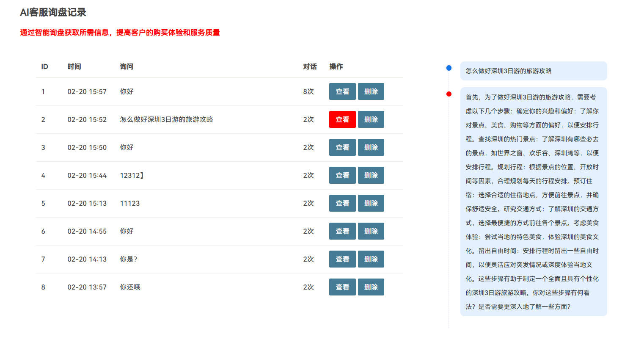644x345 pixels.
Task: View the 你还哦 inquiry record
Action: click(342, 287)
